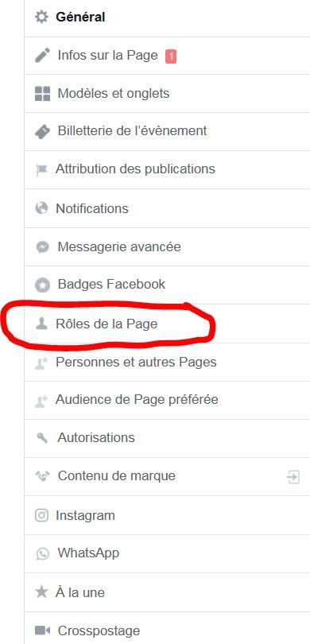Image resolution: width=310 pixels, height=644 pixels.
Task: Click the exit arrow icon beside Contenu de marque
Action: pos(293,477)
